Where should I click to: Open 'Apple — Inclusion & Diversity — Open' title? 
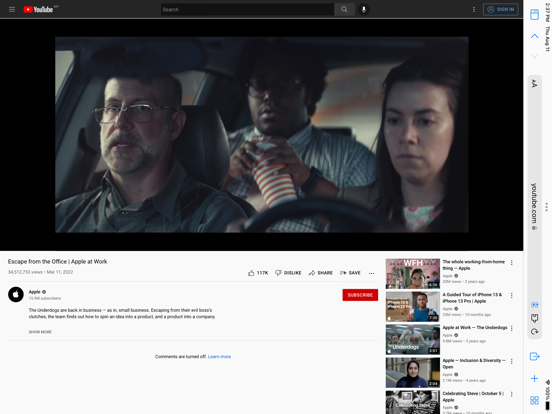(x=474, y=364)
